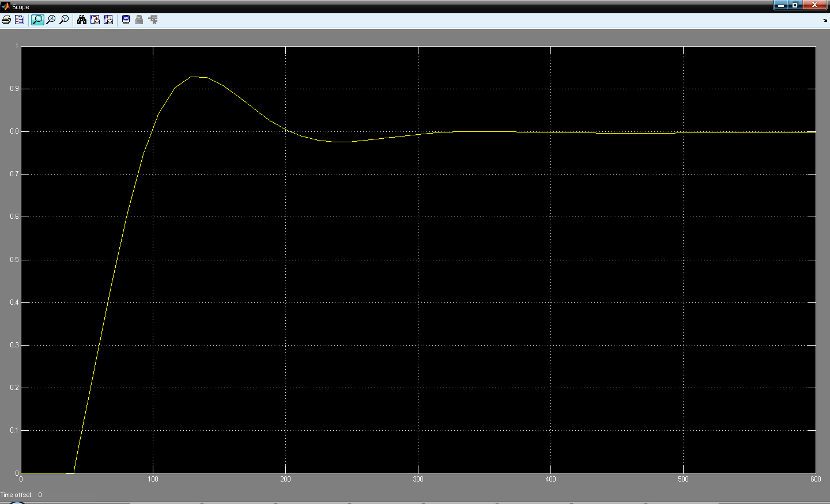Click the padlock axes selection icon
This screenshot has height=504, width=830.
tap(139, 20)
